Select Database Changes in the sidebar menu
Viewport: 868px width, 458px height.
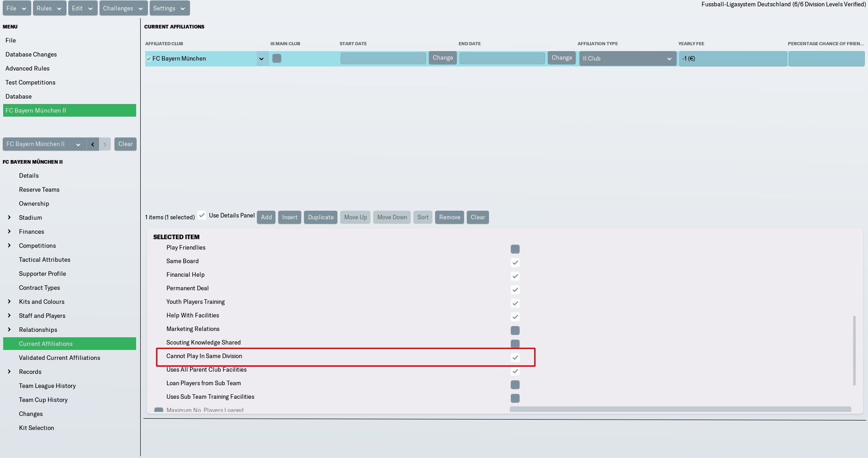tap(31, 54)
